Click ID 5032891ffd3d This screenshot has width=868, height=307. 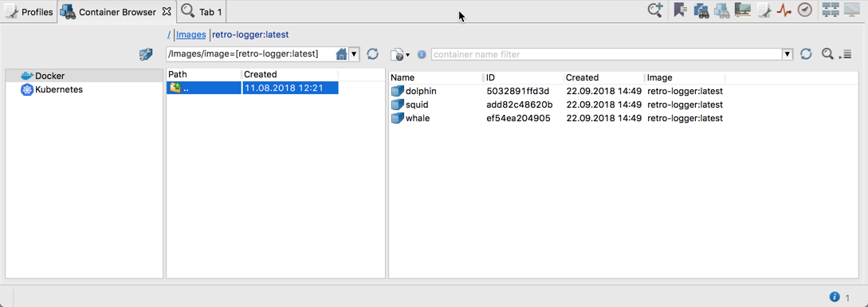[518, 91]
